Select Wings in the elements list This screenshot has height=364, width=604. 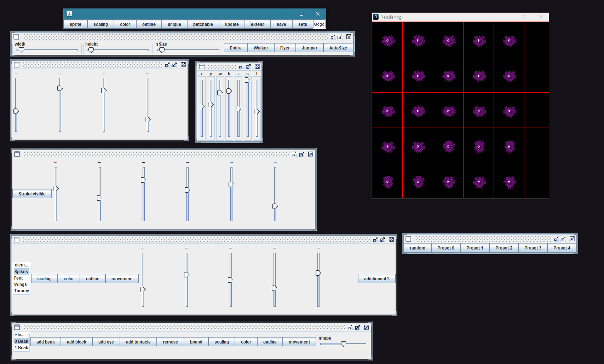[x=21, y=284]
